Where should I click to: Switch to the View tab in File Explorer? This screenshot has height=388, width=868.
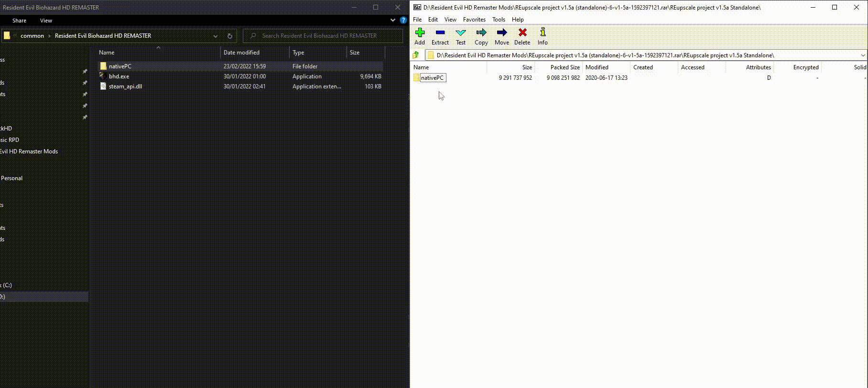coord(46,21)
